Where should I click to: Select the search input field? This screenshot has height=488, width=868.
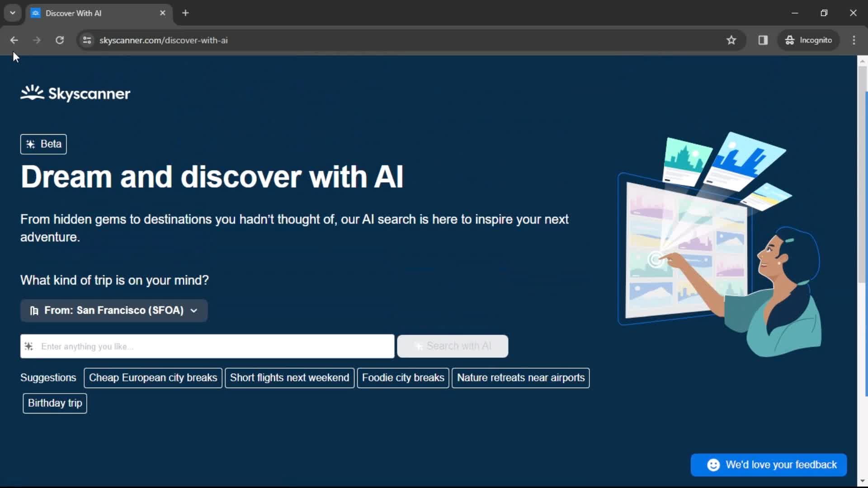pyautogui.click(x=207, y=346)
